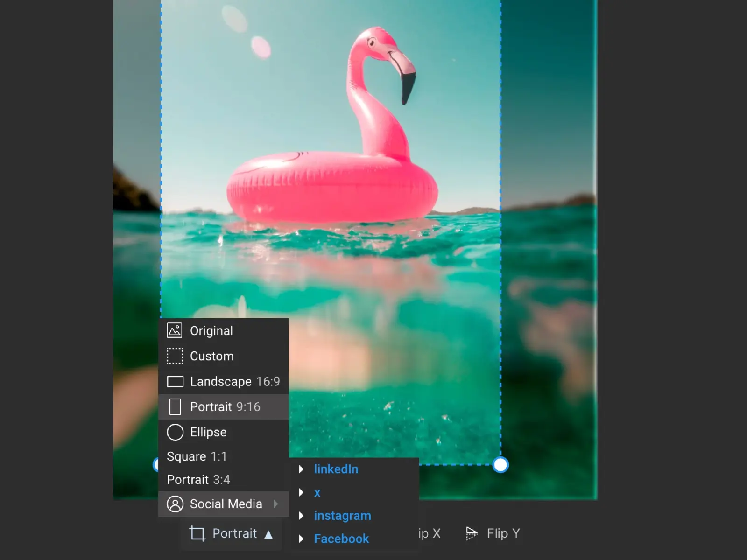Click the Flip Y icon
This screenshot has width=747, height=560.
coord(472,533)
